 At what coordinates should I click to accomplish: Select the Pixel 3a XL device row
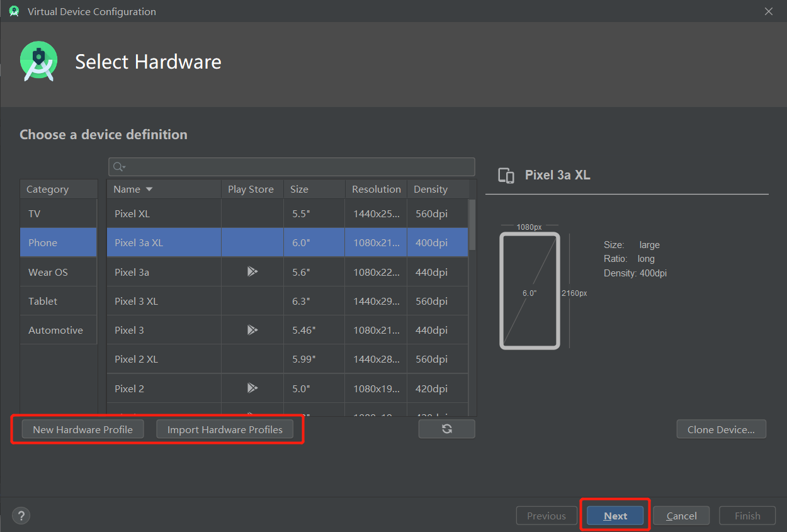(x=288, y=243)
